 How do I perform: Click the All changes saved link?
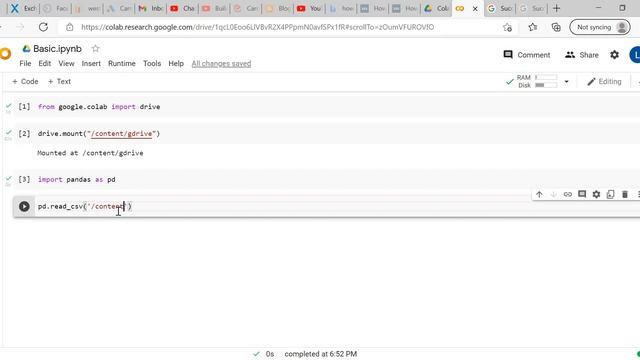coord(221,64)
